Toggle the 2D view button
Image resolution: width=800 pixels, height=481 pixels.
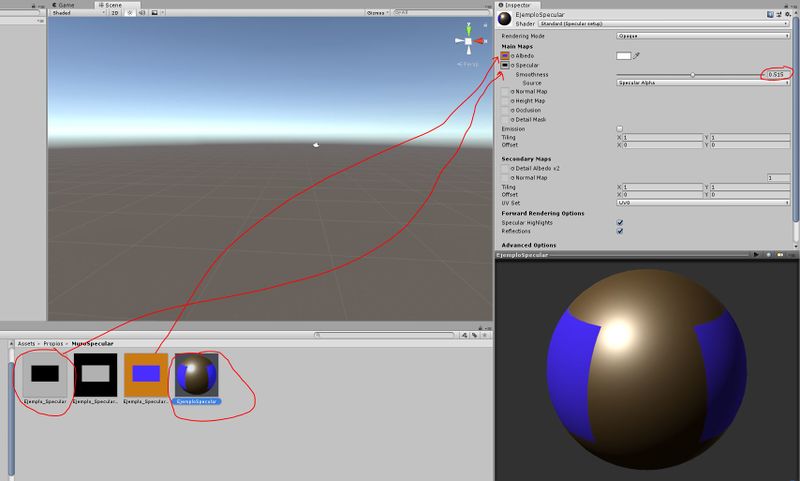coord(115,12)
